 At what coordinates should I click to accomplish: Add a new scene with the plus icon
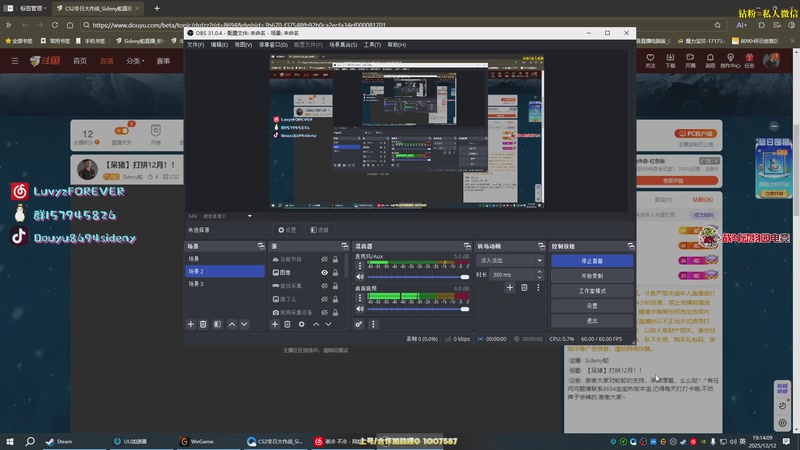coord(191,324)
